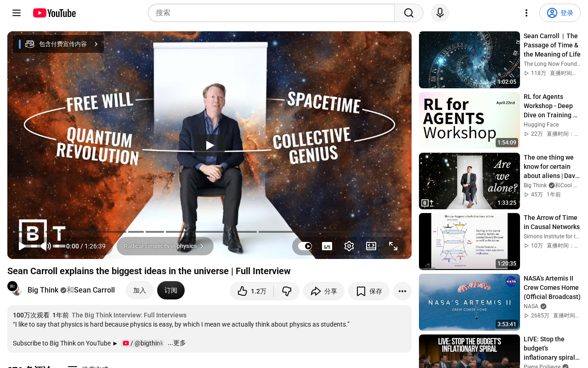Open 'LIVE: Stop the budget's inflationary spiral' title

pyautogui.click(x=551, y=348)
